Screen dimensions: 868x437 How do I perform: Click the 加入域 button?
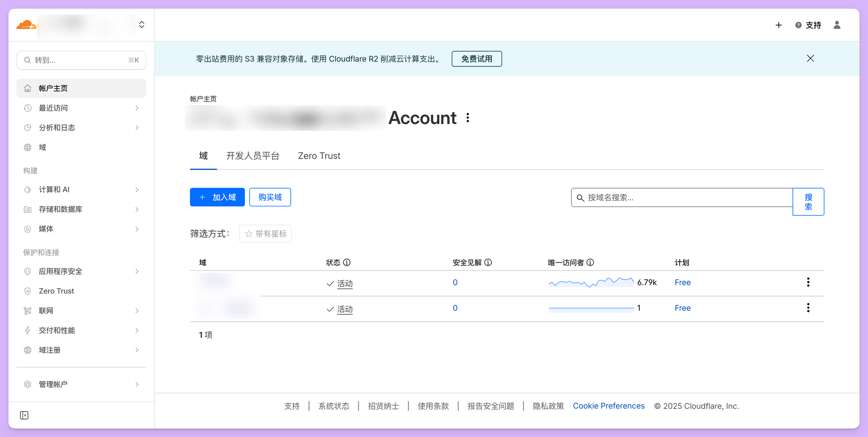[217, 197]
